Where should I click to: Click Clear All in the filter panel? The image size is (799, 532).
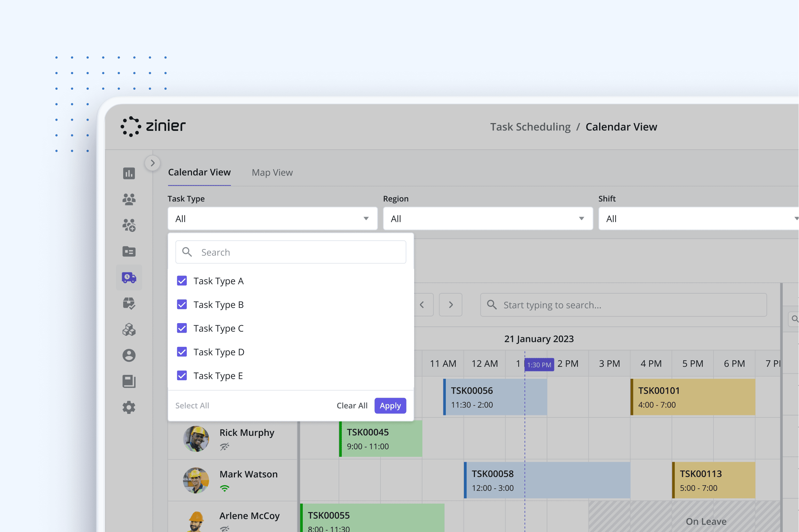tap(352, 405)
